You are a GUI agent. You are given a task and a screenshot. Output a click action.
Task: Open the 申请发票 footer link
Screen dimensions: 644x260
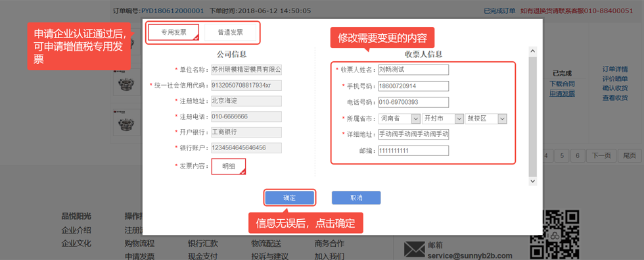(x=139, y=256)
